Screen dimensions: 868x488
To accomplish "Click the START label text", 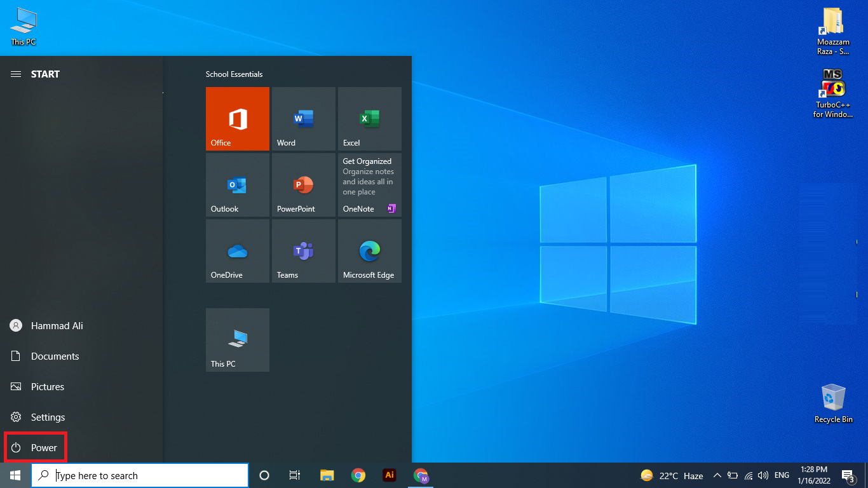I will (45, 74).
